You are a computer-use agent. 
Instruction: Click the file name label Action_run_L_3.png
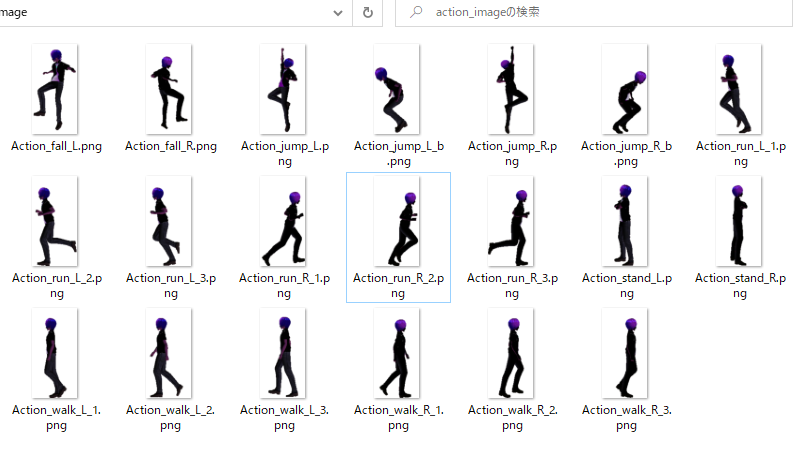point(171,286)
